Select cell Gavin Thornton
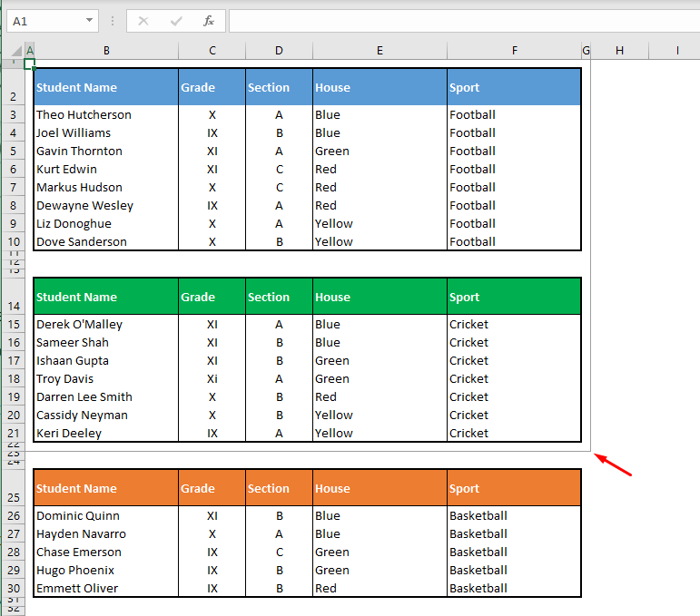Screen dimensions: 700x616 (106, 152)
